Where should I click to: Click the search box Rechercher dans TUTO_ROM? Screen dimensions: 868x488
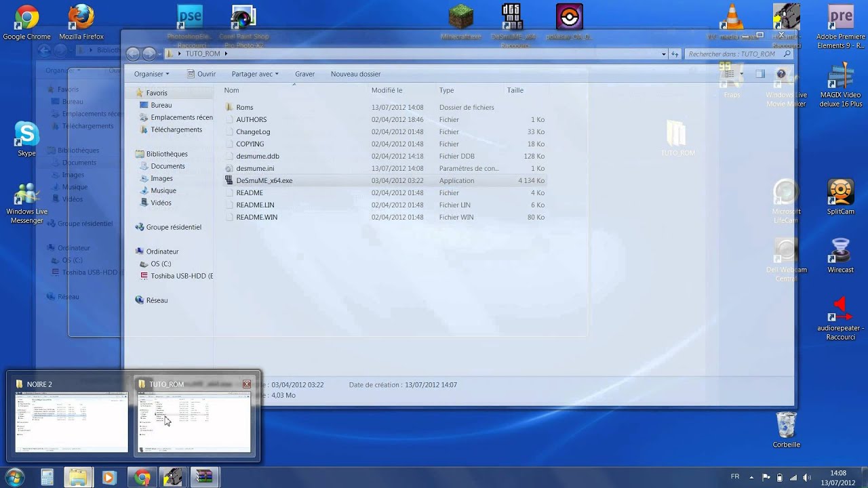[738, 54]
